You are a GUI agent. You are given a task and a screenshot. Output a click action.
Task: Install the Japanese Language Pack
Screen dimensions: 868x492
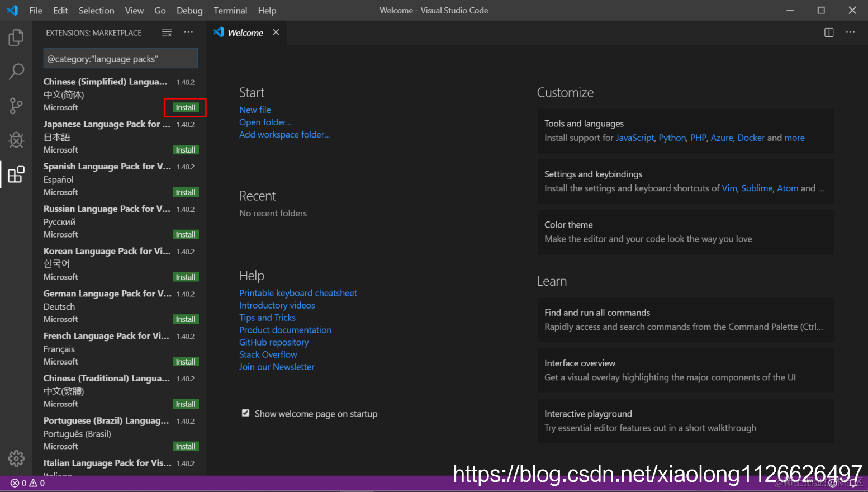(x=186, y=150)
